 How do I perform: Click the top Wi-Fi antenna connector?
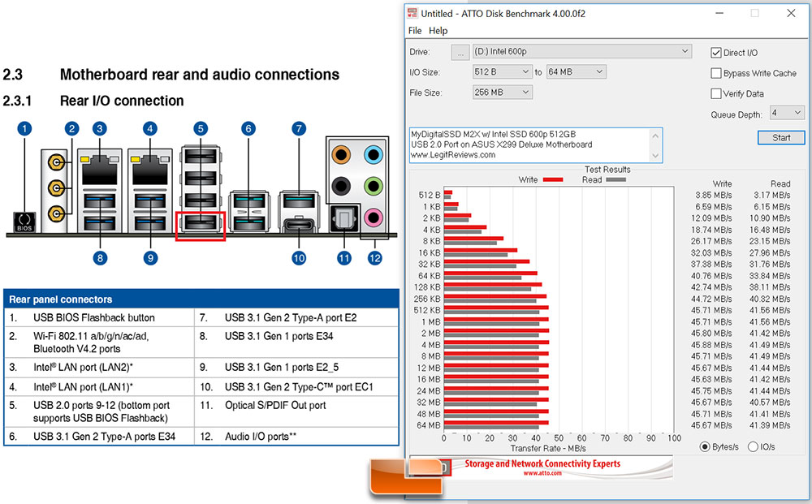56,163
